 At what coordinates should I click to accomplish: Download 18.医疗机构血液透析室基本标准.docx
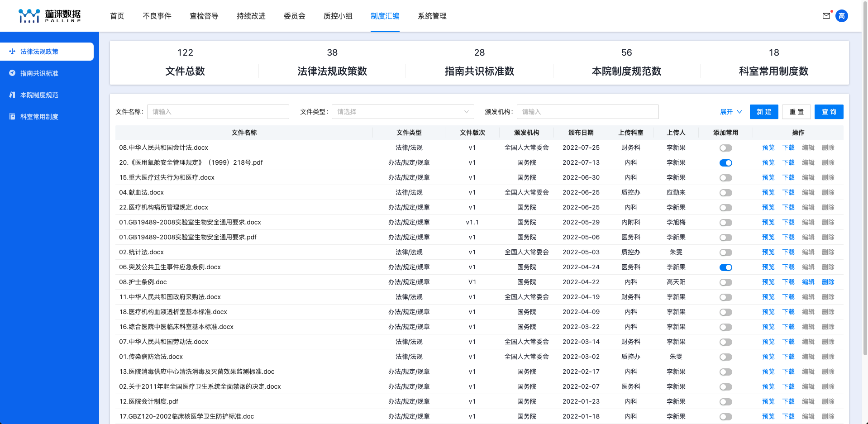(788, 312)
